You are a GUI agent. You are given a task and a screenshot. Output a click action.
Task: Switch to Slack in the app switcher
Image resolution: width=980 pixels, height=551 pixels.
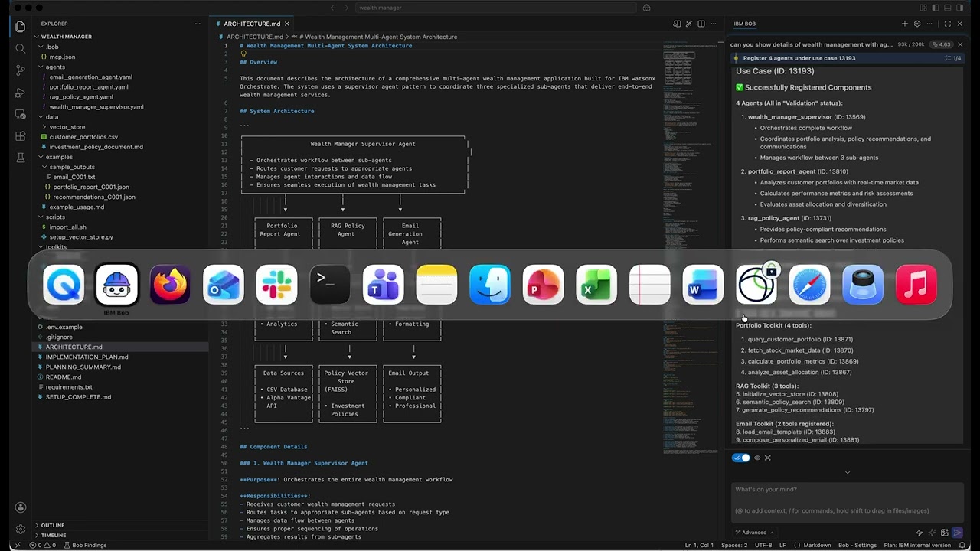(276, 285)
